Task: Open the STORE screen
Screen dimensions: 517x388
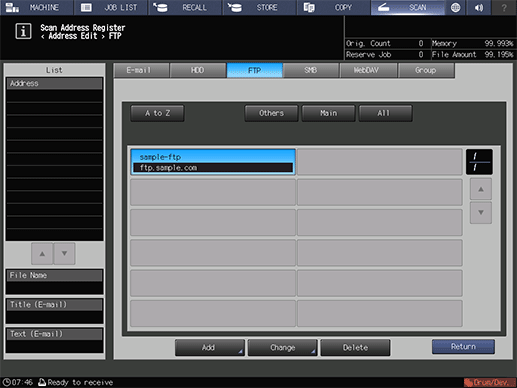Action: point(259,7)
